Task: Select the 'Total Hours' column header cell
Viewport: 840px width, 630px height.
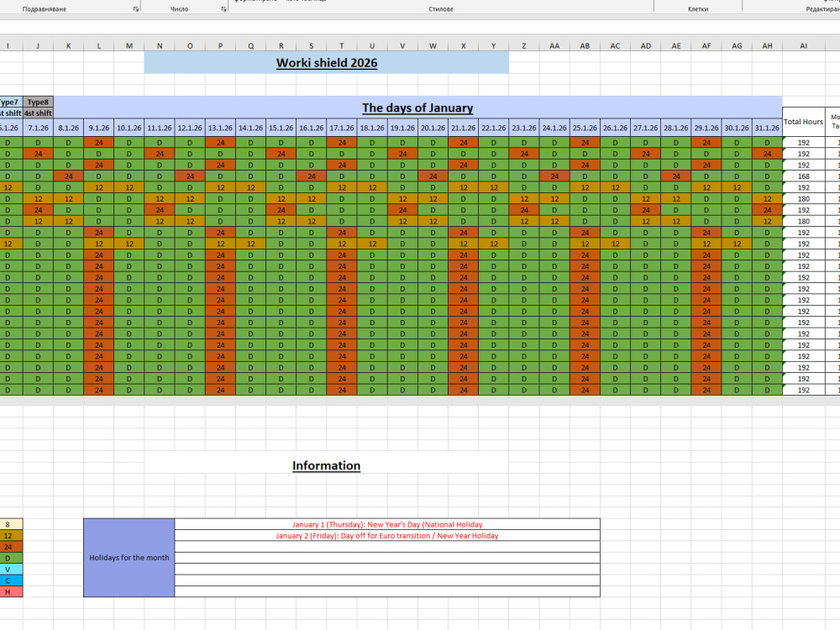Action: (x=803, y=122)
